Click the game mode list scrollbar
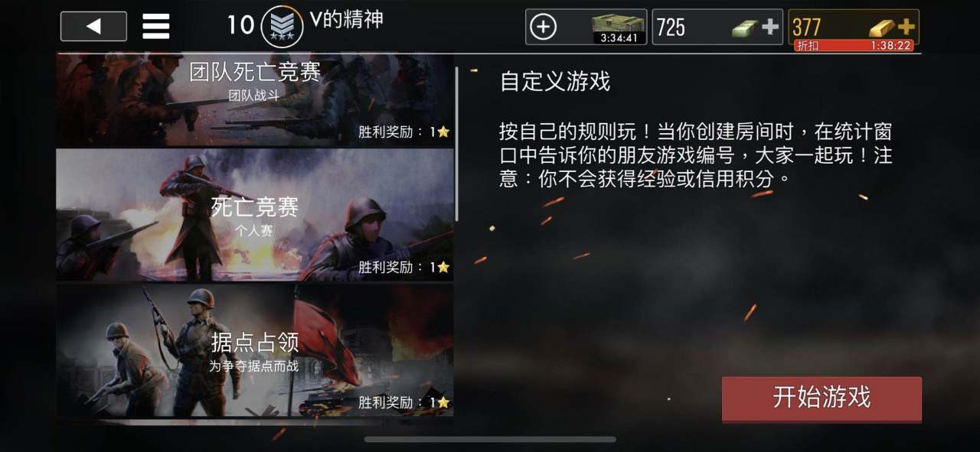Image resolution: width=980 pixels, height=452 pixels. point(457,144)
